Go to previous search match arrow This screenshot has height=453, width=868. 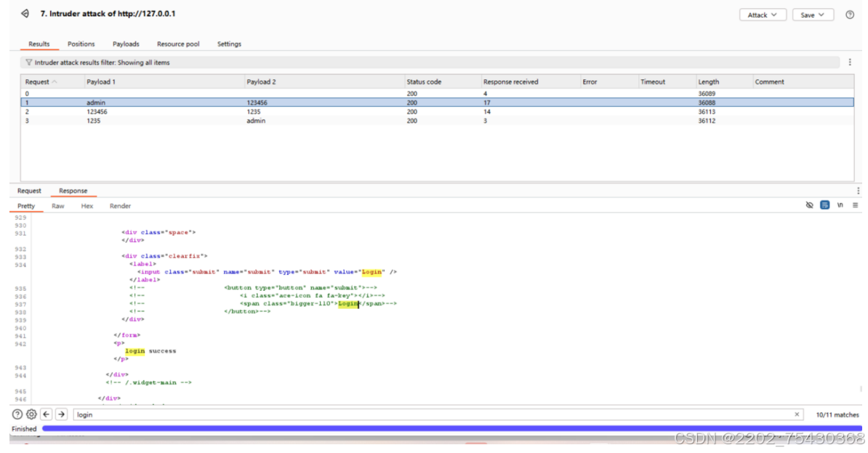point(47,414)
